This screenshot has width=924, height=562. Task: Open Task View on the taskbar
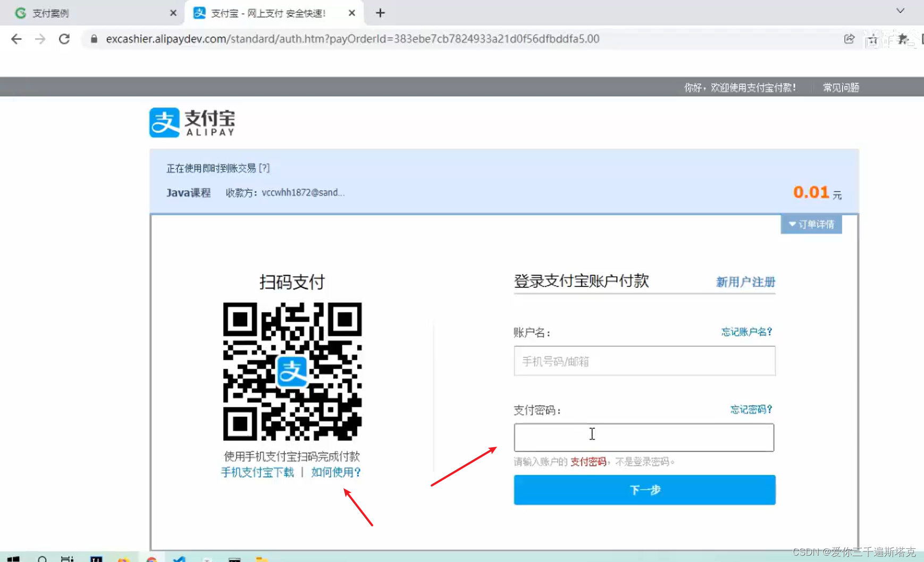(67, 559)
